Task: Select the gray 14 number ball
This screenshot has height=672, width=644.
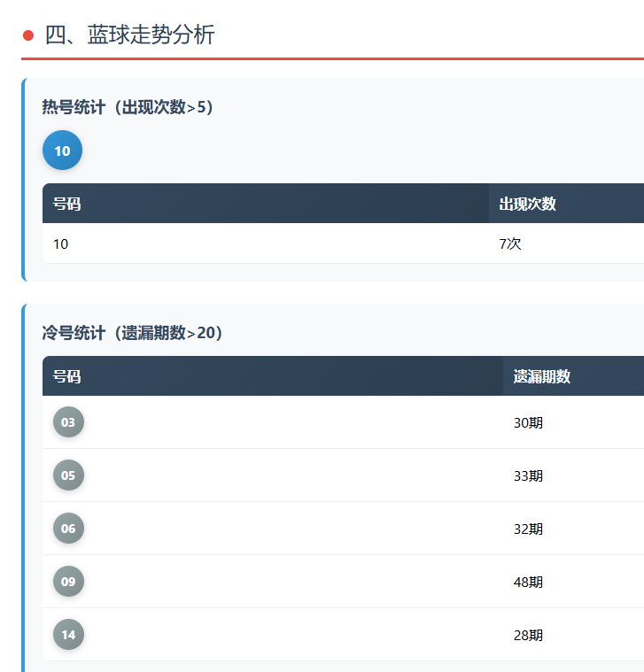Action: coord(68,635)
